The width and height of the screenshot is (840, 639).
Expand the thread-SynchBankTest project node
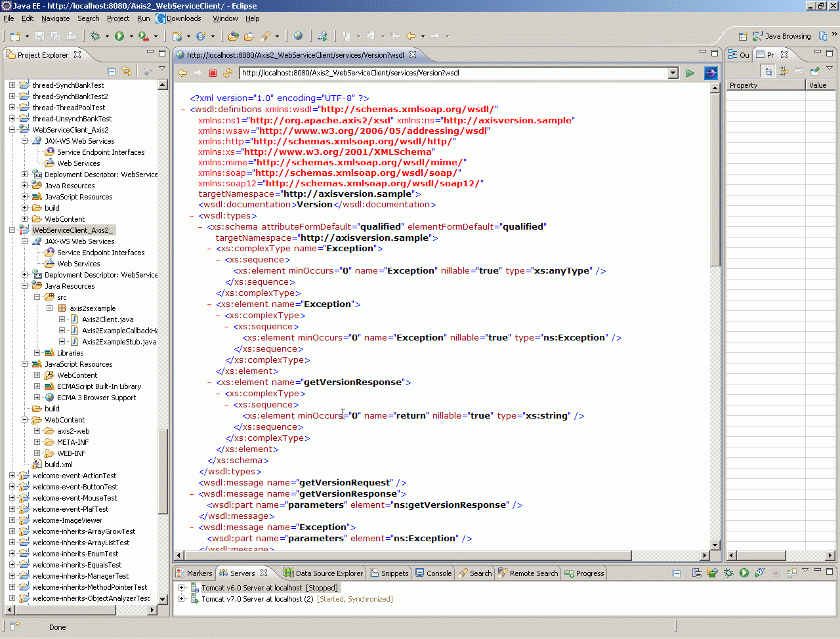(x=12, y=85)
